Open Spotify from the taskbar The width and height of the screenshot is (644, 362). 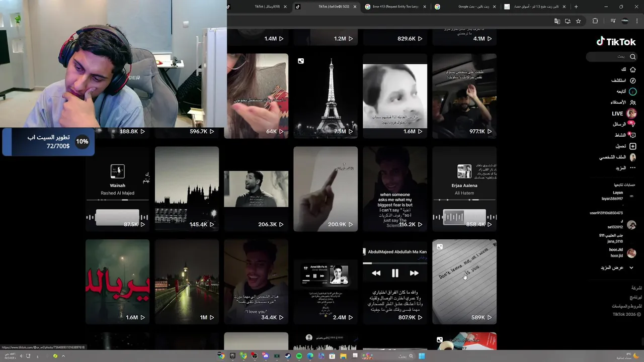(x=299, y=356)
